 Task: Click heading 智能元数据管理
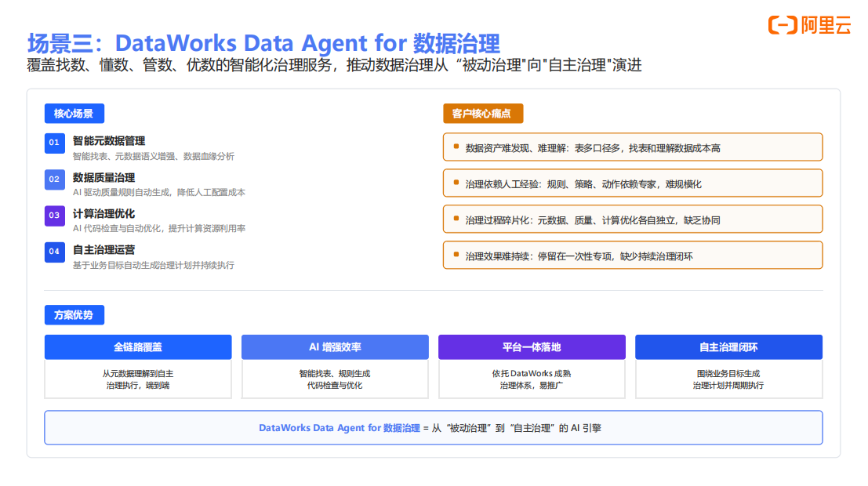click(109, 141)
